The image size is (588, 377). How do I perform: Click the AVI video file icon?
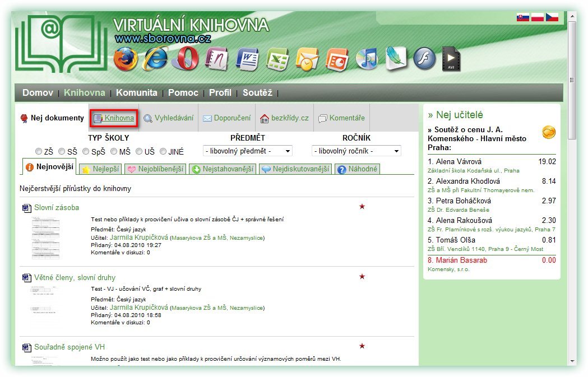(x=451, y=59)
